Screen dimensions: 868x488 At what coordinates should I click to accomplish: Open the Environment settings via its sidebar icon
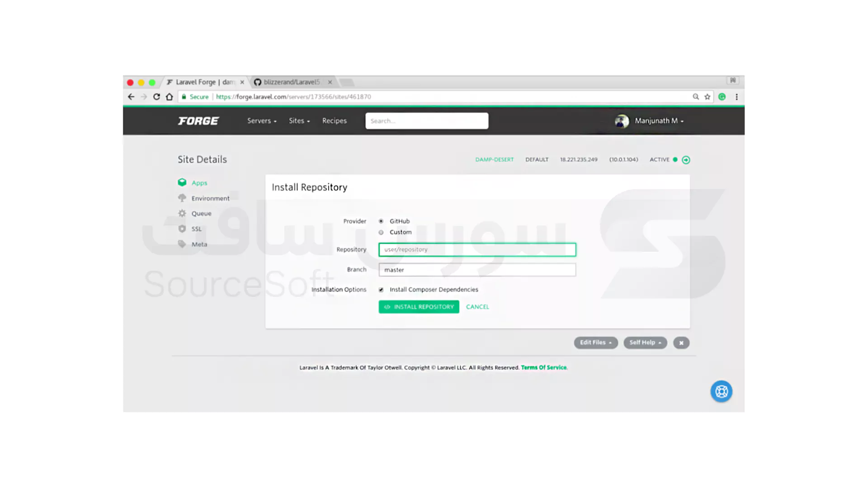pos(182,198)
